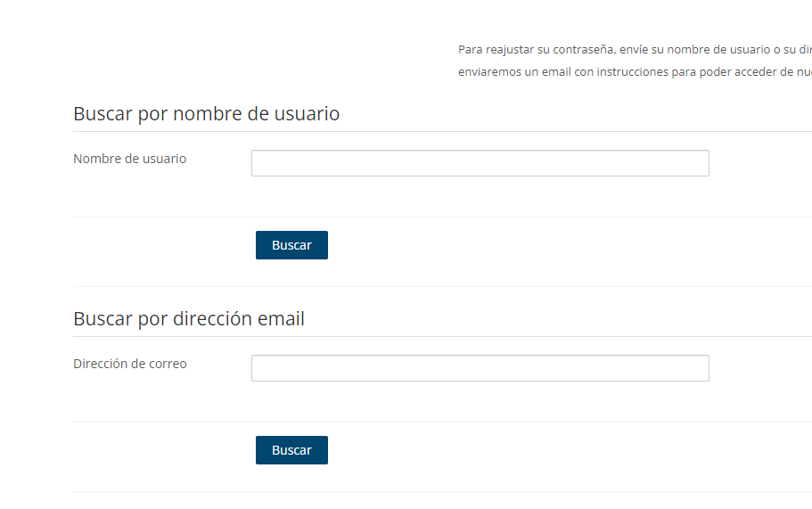This screenshot has height=509, width=812.
Task: Click the Nombre de usuario text field
Action: click(x=480, y=163)
